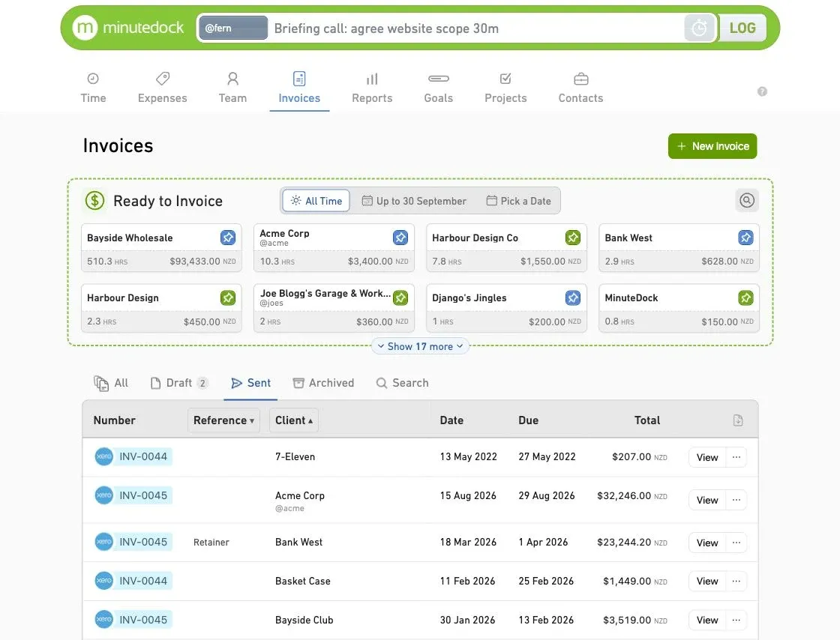The image size is (840, 640).
Task: Click the LOG button
Action: pyautogui.click(x=742, y=28)
